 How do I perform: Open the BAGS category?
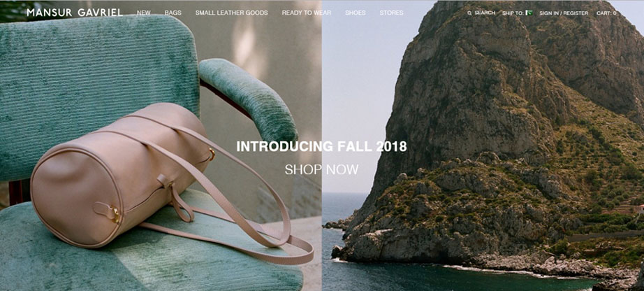pyautogui.click(x=173, y=13)
